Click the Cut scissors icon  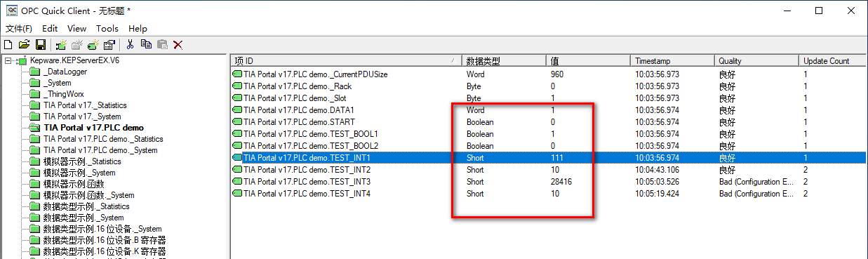tap(130, 44)
